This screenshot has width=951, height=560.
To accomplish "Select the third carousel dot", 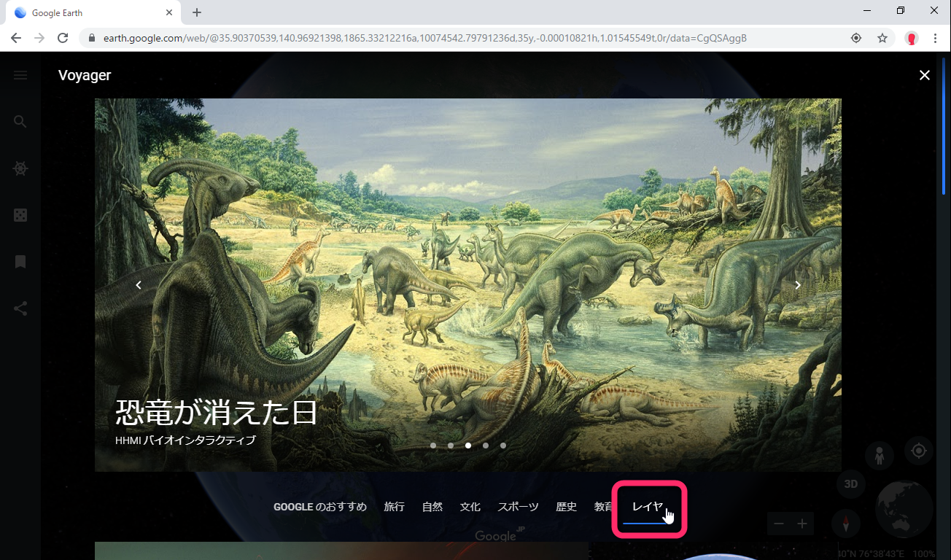I will coord(468,446).
